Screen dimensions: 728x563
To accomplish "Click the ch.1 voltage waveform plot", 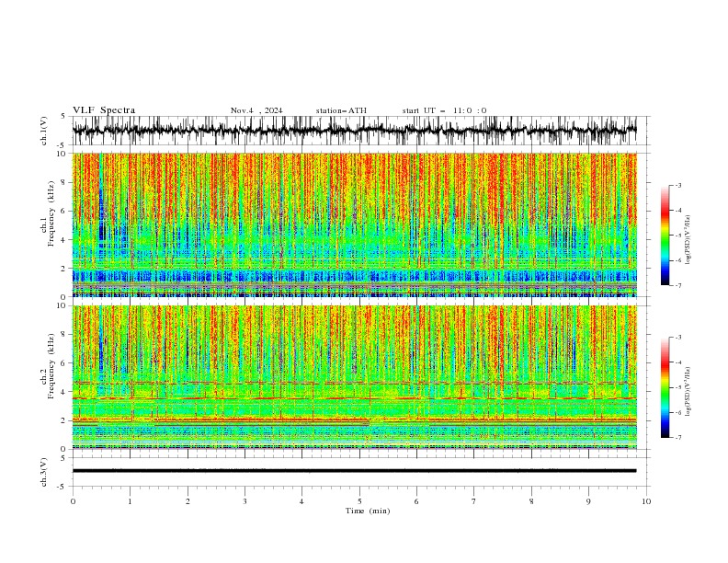I will pyautogui.click(x=354, y=131).
